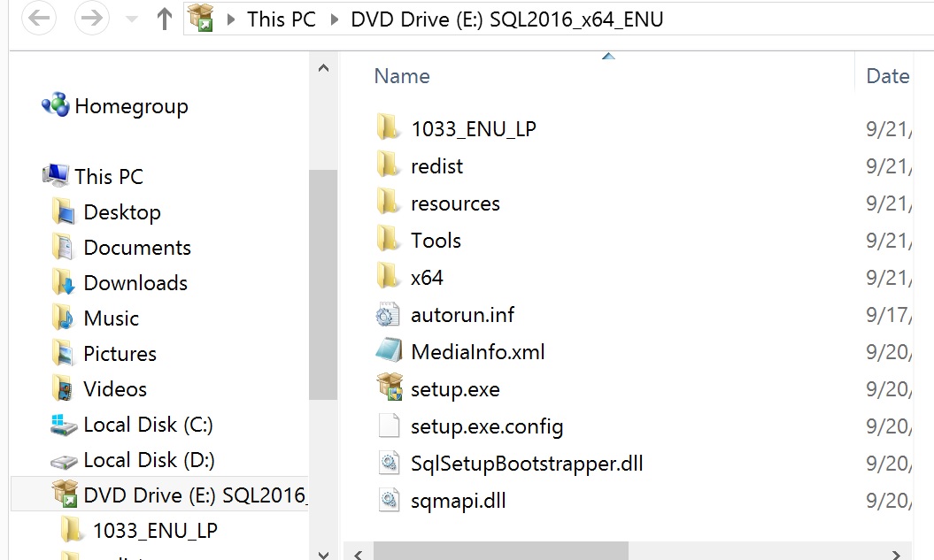Viewport: 934px width, 560px height.
Task: Select the autorun.inf file icon
Action: click(387, 314)
